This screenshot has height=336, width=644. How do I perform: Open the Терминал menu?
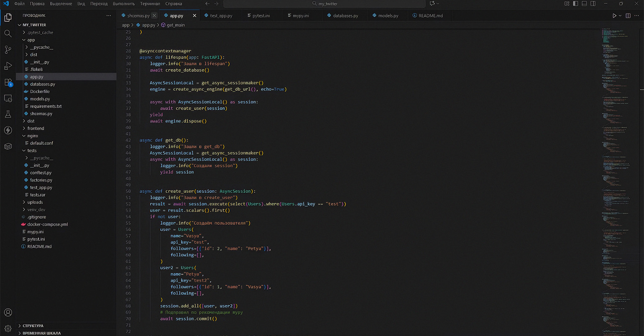pyautogui.click(x=150, y=4)
